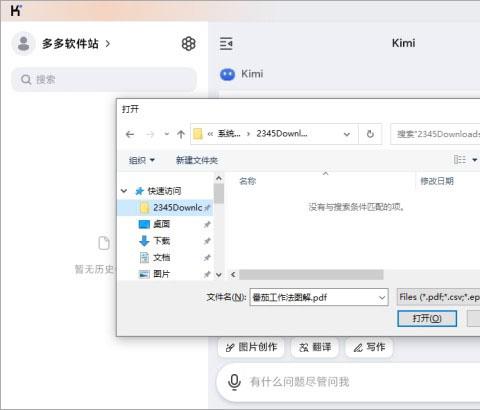Open 多多软件站 account menu
480x410 pixels.
[x=76, y=44]
